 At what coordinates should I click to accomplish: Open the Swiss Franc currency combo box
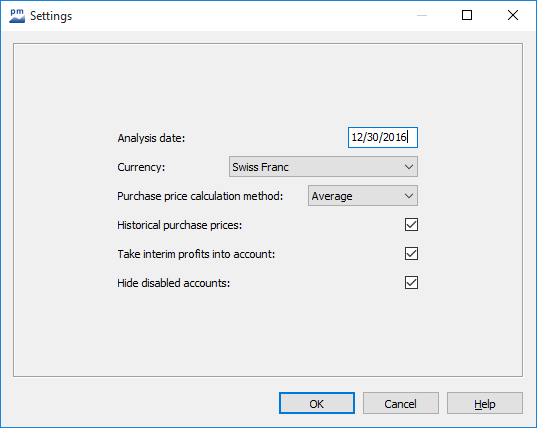pos(323,167)
